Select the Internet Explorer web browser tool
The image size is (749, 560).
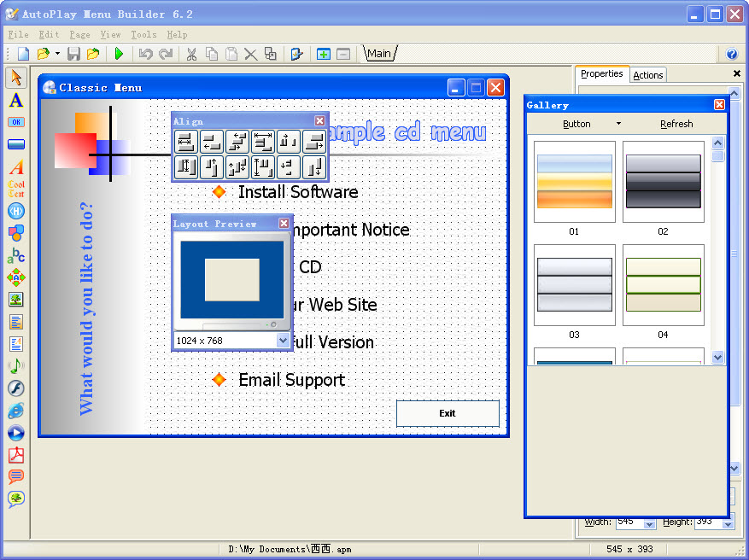click(x=15, y=411)
